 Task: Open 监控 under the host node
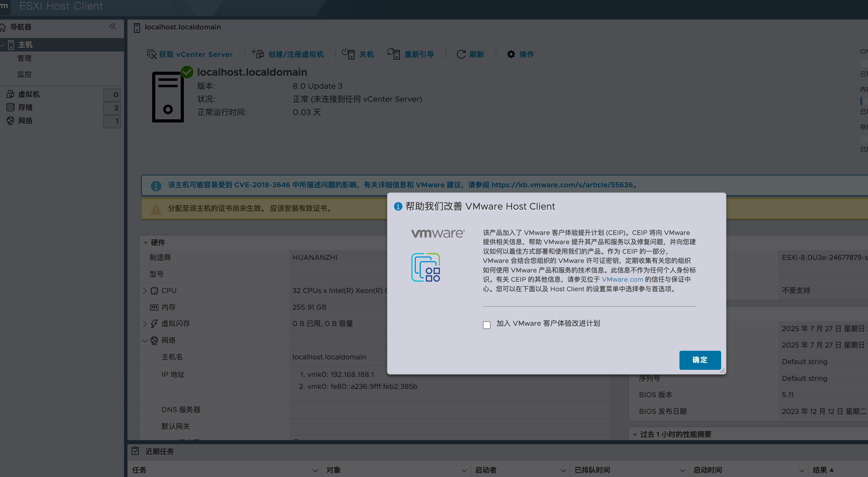tap(24, 74)
